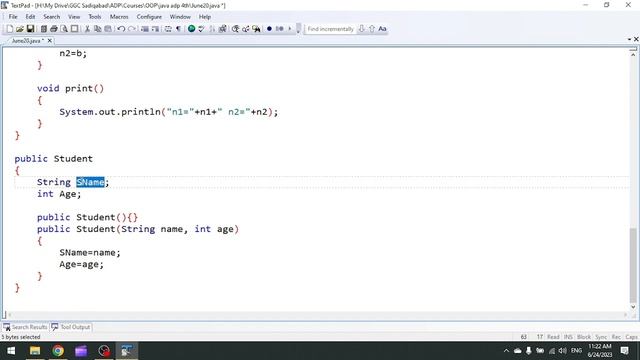
Task: Close the June20.java tab with its X
Action: pyautogui.click(x=49, y=41)
